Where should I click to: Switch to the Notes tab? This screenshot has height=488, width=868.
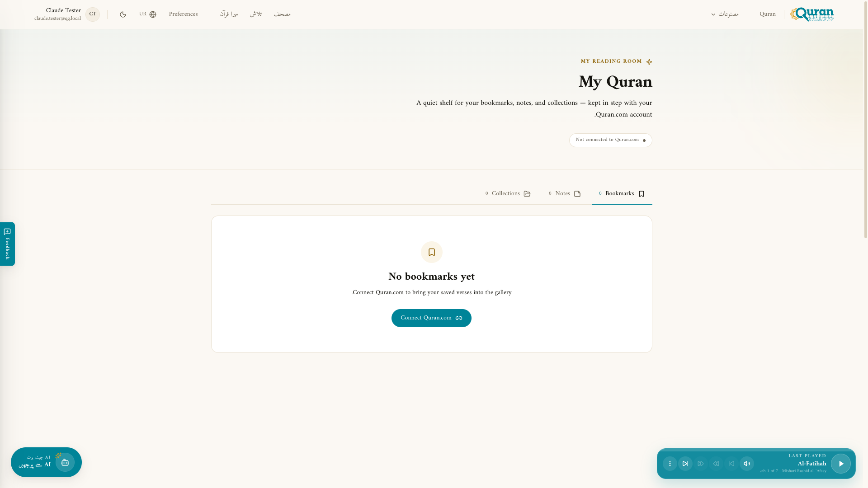click(x=565, y=194)
